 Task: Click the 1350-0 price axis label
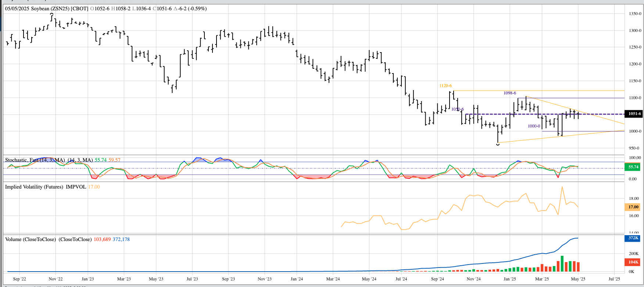pos(635,14)
